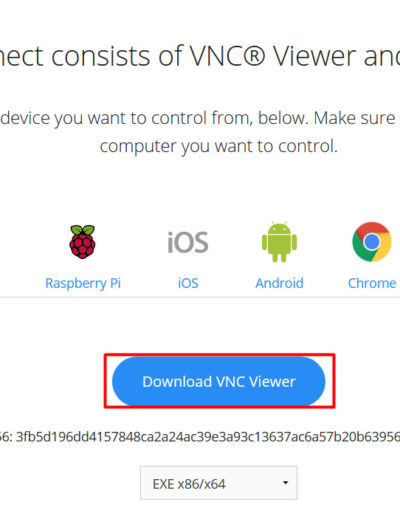Expand the caret arrow in the EXE selector

[x=285, y=483]
